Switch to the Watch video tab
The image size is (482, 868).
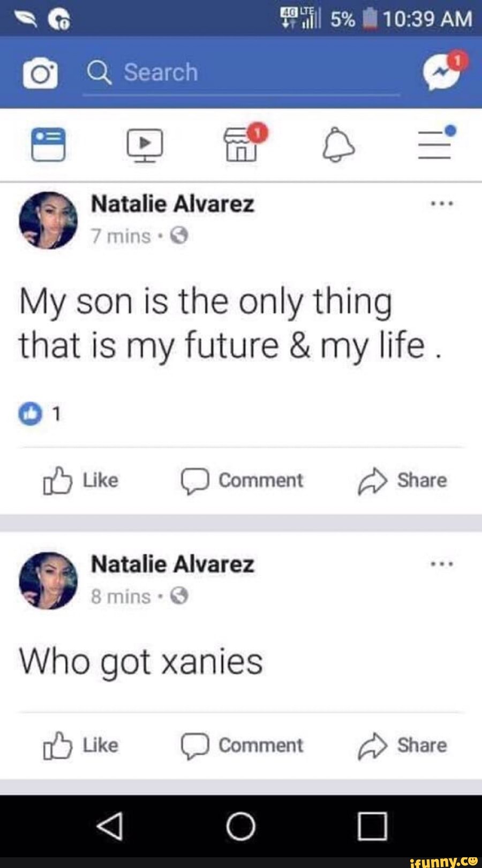[145, 145]
